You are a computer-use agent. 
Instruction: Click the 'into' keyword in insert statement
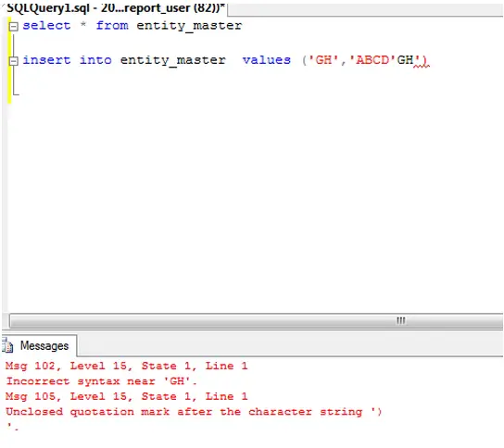(x=95, y=60)
